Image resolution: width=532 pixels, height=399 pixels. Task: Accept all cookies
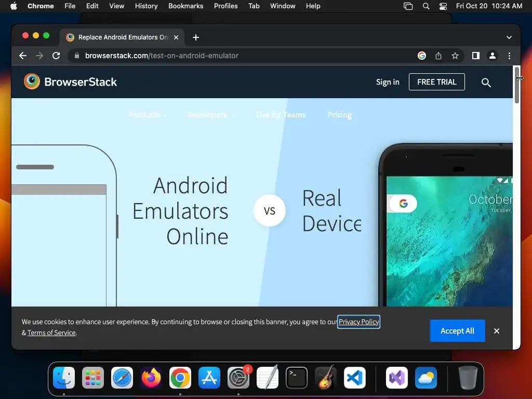click(x=457, y=331)
